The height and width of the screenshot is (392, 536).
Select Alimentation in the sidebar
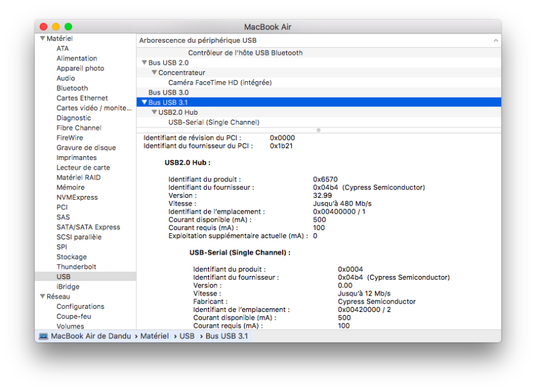(77, 59)
